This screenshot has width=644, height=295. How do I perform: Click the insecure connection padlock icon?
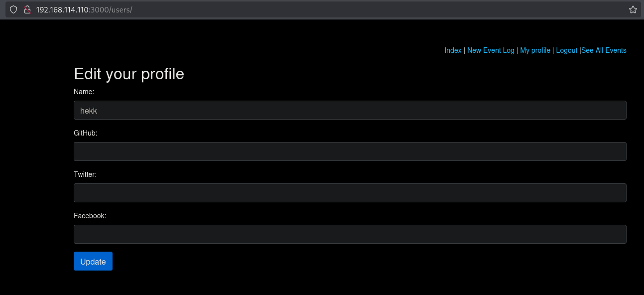27,9
